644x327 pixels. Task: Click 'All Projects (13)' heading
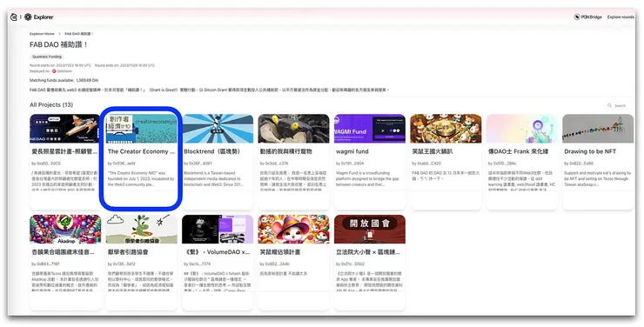pos(51,104)
